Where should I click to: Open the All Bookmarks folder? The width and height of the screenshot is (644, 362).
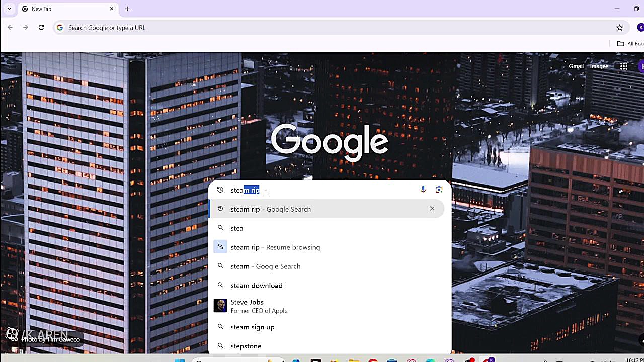pos(630,44)
